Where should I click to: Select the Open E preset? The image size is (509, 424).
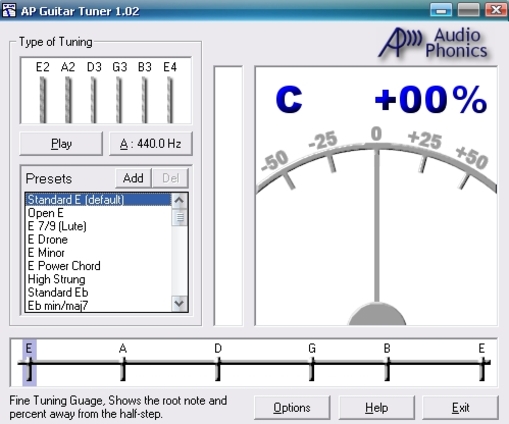pyautogui.click(x=99, y=213)
